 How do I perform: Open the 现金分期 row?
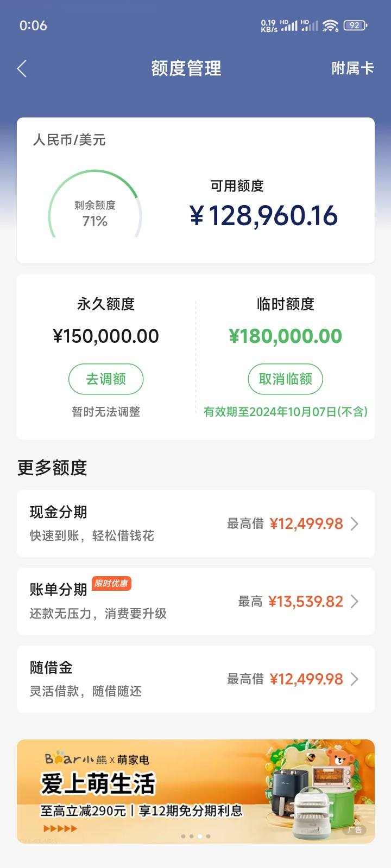[x=195, y=524]
